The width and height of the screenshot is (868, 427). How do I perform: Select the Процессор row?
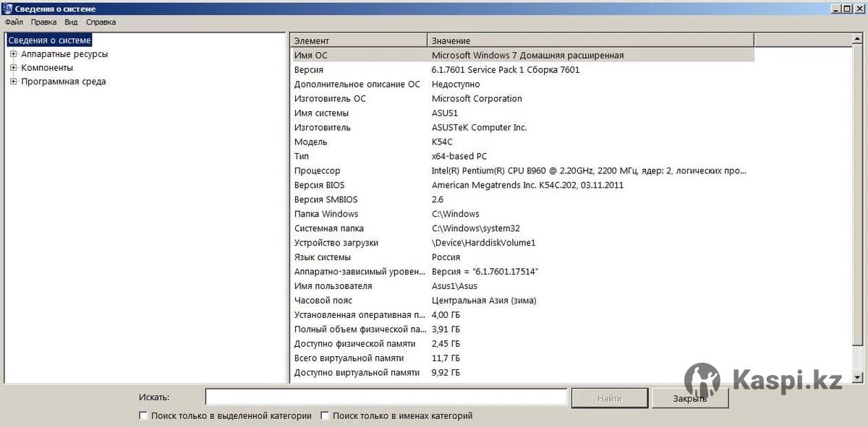click(522, 171)
